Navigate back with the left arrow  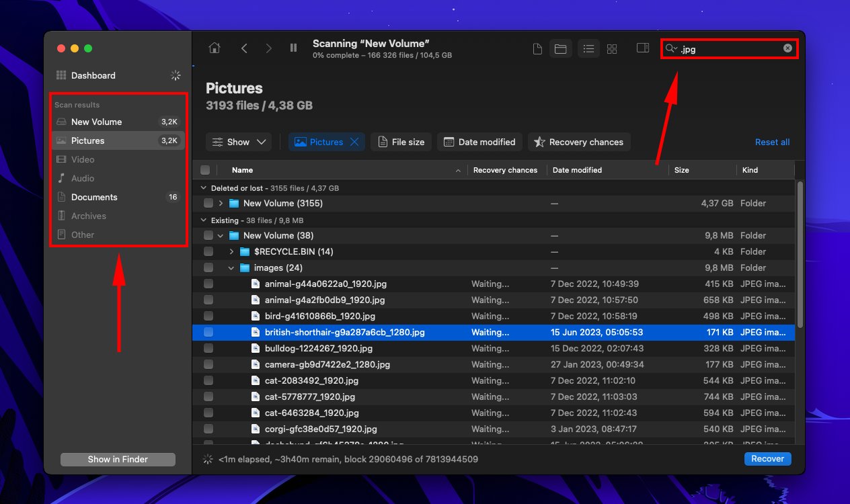click(244, 48)
